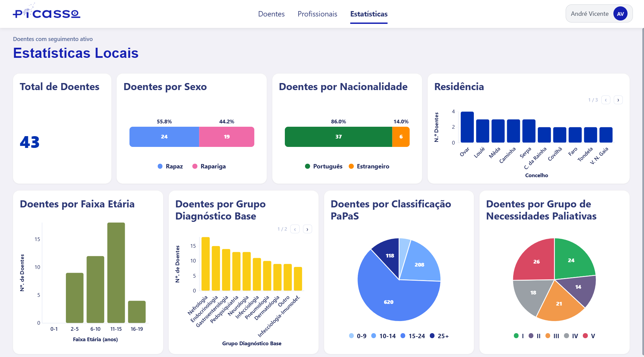The image size is (644, 357).
Task: Show previous Grupo Diagnóstico Base page
Action: click(295, 229)
